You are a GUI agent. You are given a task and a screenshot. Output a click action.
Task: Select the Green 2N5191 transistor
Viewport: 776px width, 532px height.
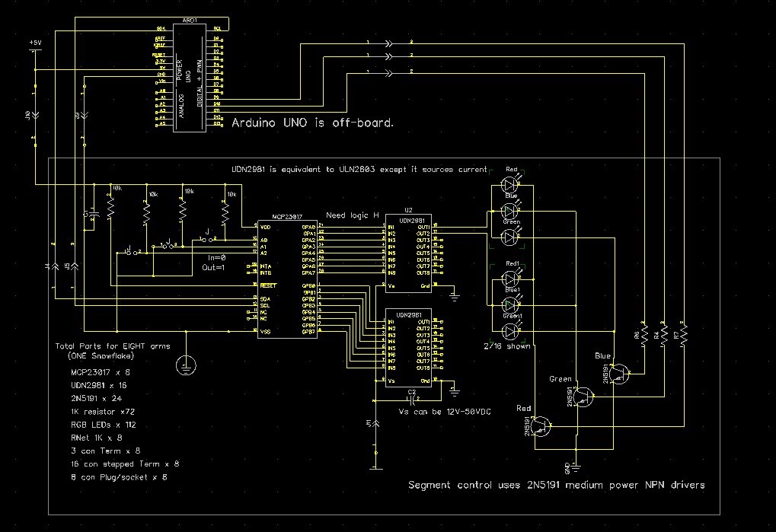pos(583,396)
